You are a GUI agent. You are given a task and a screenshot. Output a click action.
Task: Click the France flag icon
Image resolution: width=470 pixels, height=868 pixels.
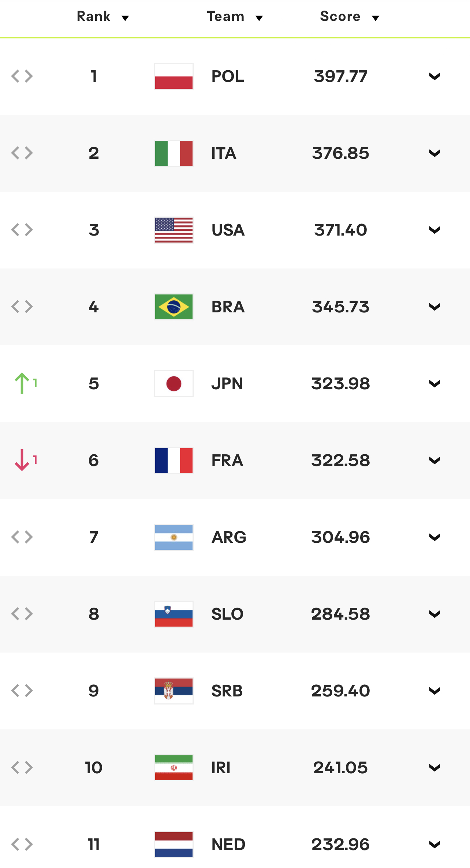(x=174, y=461)
